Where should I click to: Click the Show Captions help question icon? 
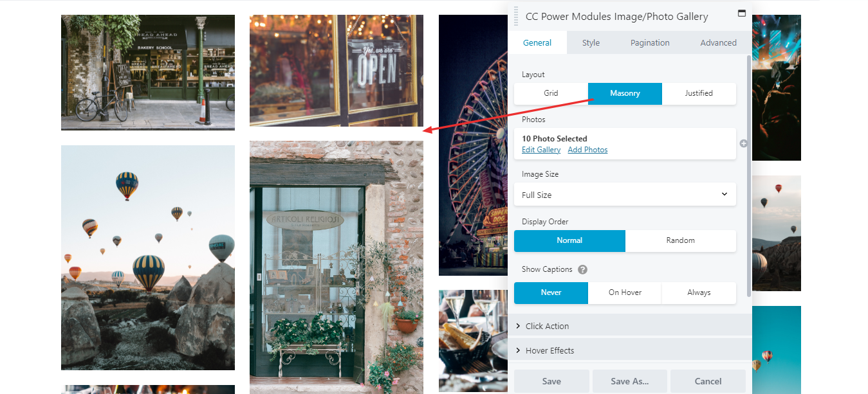pos(583,270)
